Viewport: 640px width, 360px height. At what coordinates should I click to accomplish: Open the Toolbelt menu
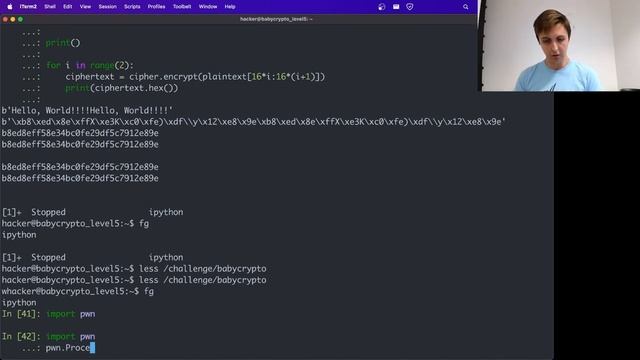point(182,7)
